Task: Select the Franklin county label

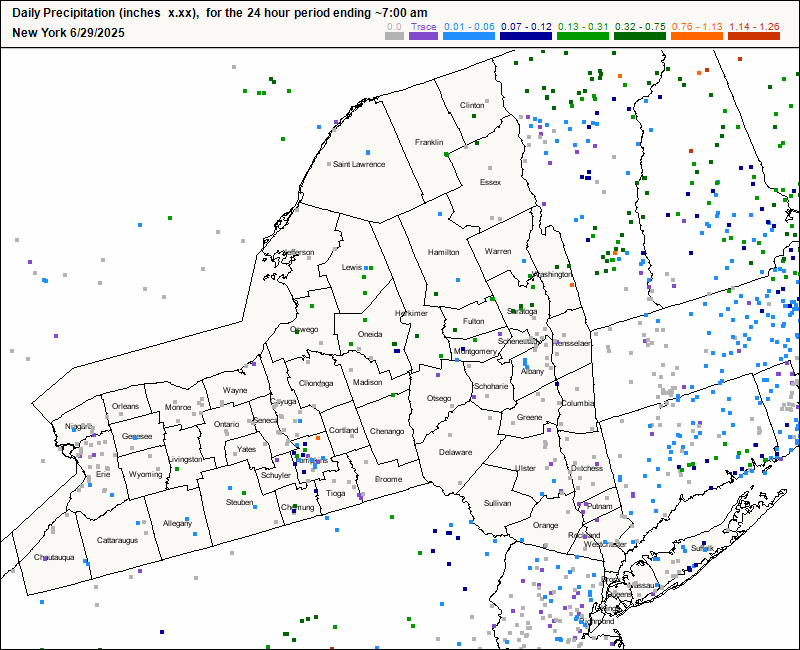Action: click(x=429, y=142)
